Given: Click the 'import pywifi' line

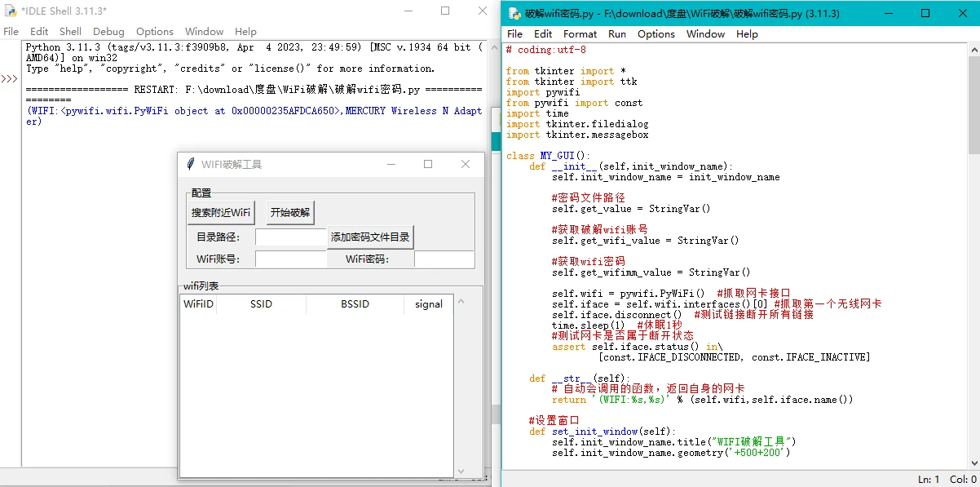Looking at the screenshot, I should pyautogui.click(x=543, y=92).
